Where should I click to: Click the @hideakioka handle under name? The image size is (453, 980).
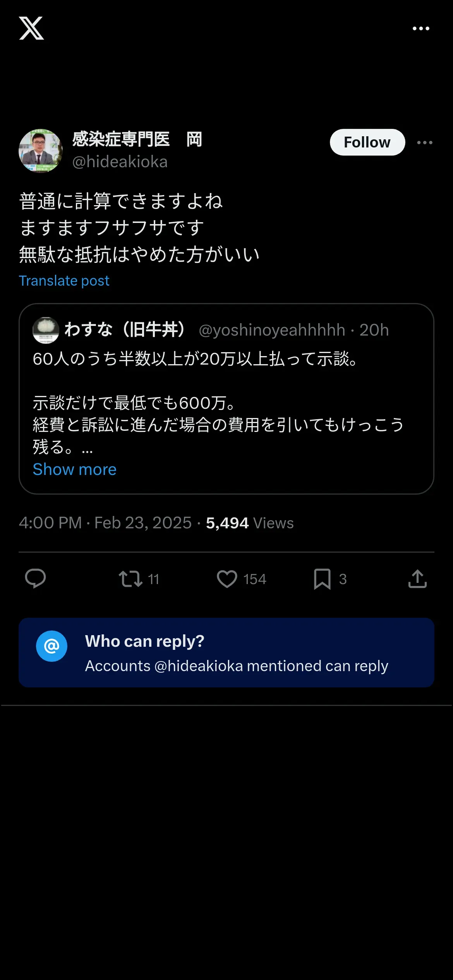tap(120, 162)
